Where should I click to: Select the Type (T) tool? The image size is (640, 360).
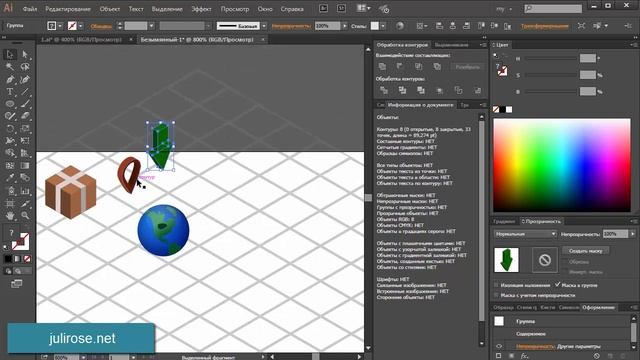tap(10, 91)
